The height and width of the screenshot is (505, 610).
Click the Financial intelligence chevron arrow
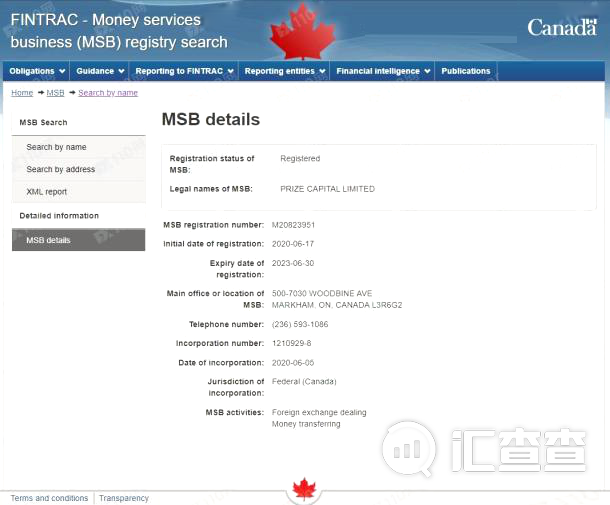(x=427, y=71)
